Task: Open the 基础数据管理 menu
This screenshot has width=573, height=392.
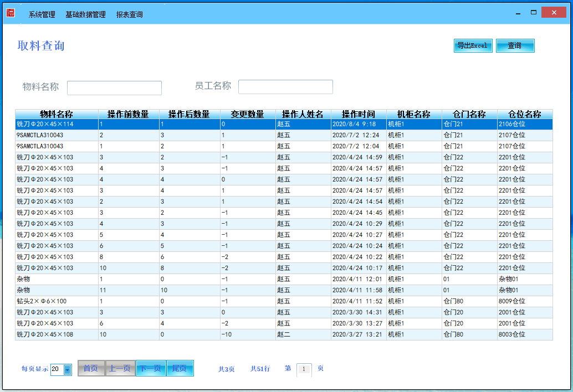Action: (85, 15)
